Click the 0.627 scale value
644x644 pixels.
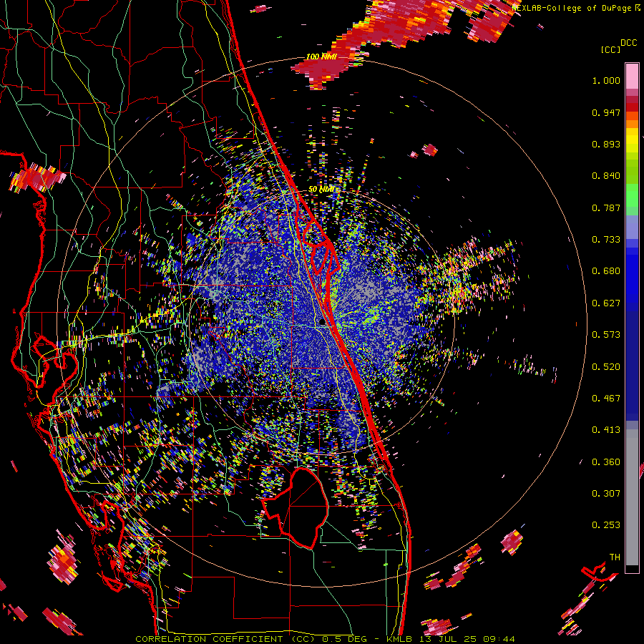pos(606,303)
